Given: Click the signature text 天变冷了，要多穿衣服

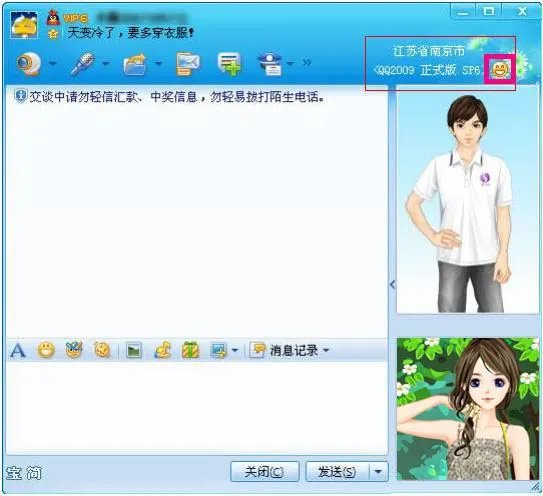Looking at the screenshot, I should 131,33.
